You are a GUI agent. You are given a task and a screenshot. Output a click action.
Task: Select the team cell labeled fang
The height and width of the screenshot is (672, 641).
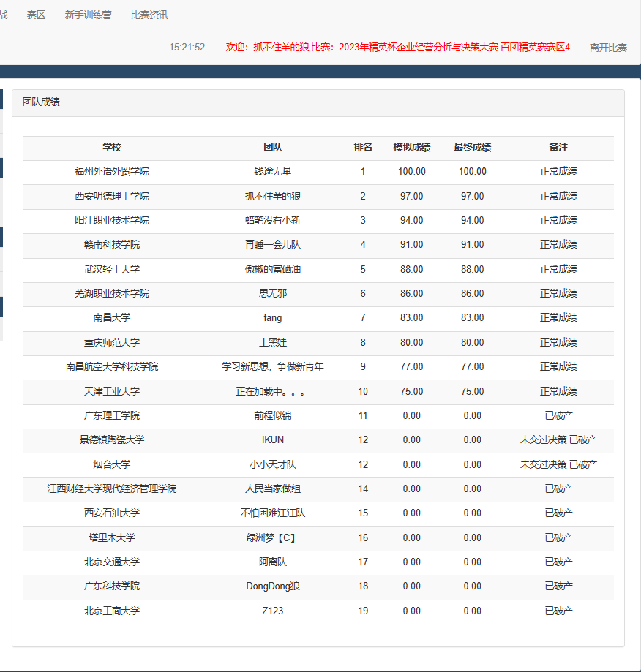tap(273, 318)
